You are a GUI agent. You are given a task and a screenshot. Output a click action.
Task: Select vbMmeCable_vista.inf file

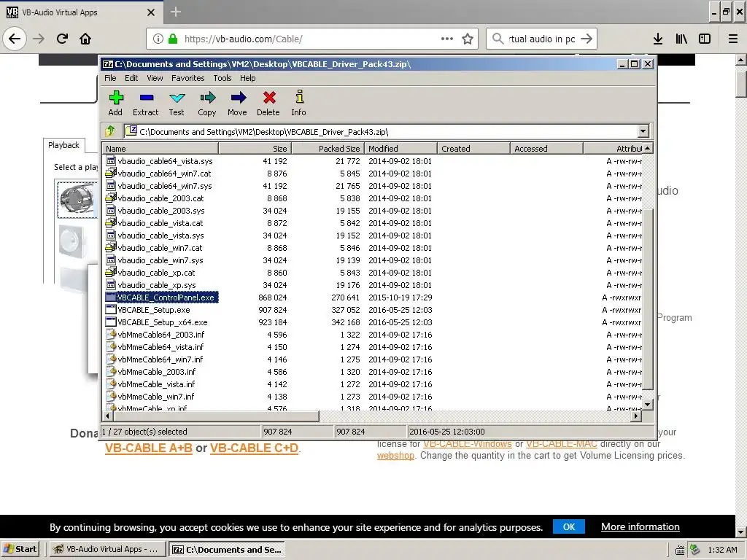coord(156,384)
